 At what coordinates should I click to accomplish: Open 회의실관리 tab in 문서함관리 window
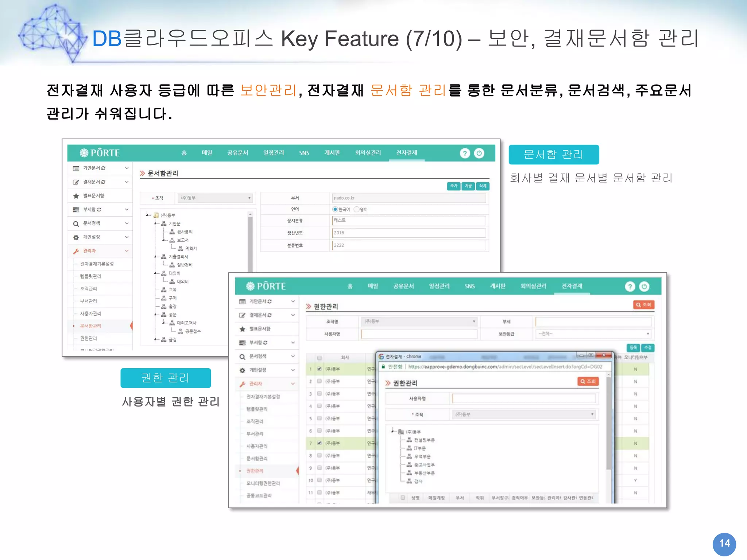click(x=368, y=153)
